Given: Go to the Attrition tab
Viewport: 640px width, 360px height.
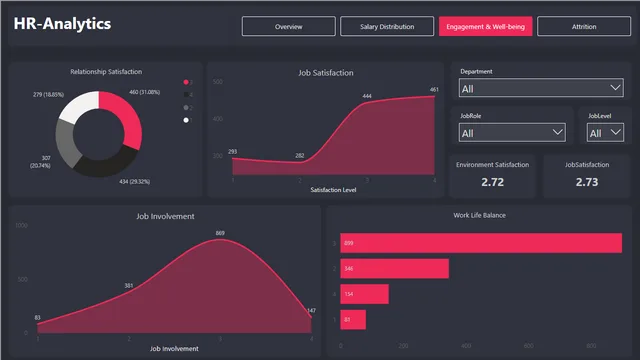Looking at the screenshot, I should point(584,27).
